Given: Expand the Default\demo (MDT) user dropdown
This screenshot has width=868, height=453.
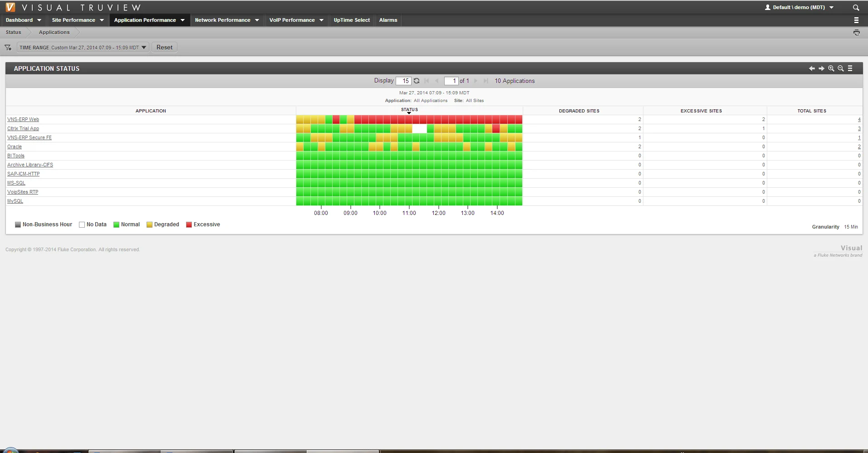Looking at the screenshot, I should 831,8.
